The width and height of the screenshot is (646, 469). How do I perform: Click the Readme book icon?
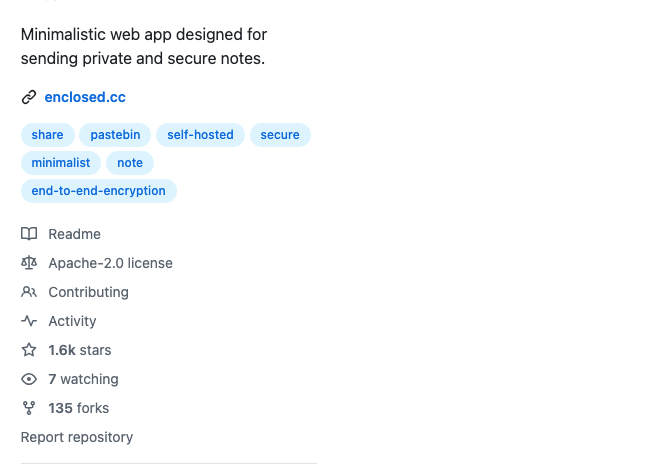coord(29,234)
